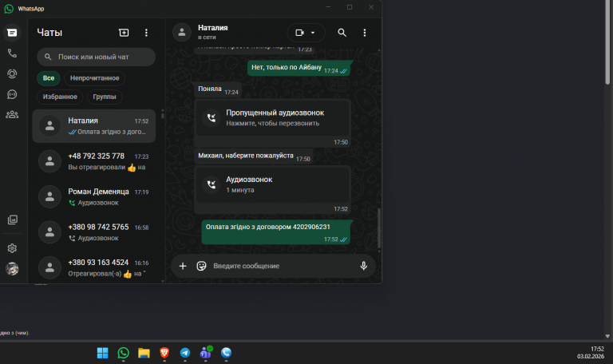This screenshot has height=364, width=613.
Task: Click the missed audio call phone icon
Action: (x=212, y=117)
